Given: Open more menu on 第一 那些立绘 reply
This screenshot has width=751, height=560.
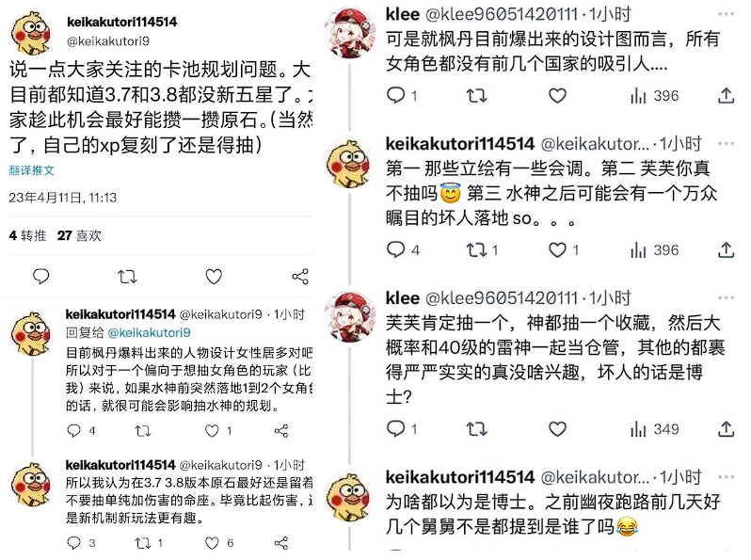Looking at the screenshot, I should (726, 144).
